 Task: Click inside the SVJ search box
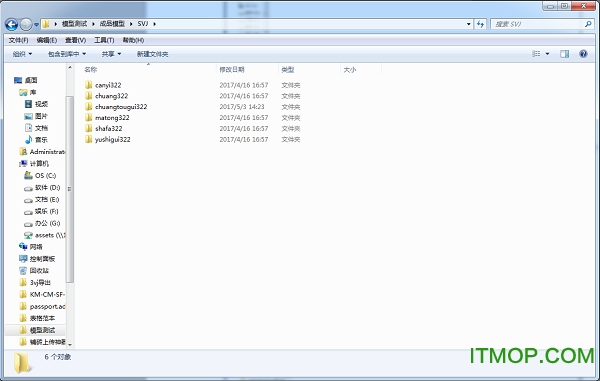click(x=538, y=24)
